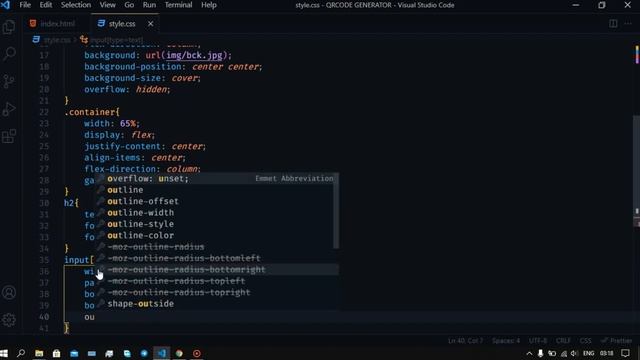Pick the '-moz-outline-radius-topright' suggestion
The image size is (640, 360).
click(216, 292)
